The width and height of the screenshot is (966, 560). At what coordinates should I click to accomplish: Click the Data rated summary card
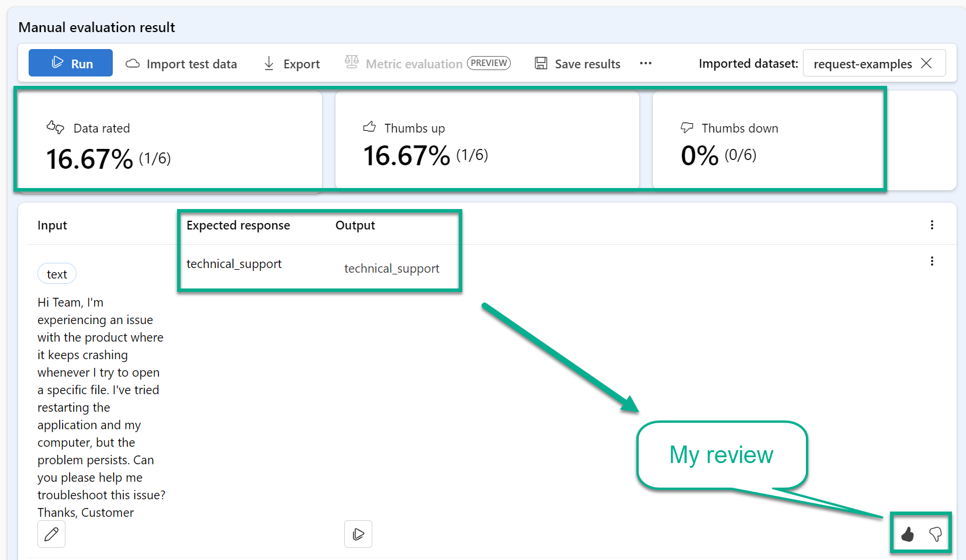coord(169,141)
